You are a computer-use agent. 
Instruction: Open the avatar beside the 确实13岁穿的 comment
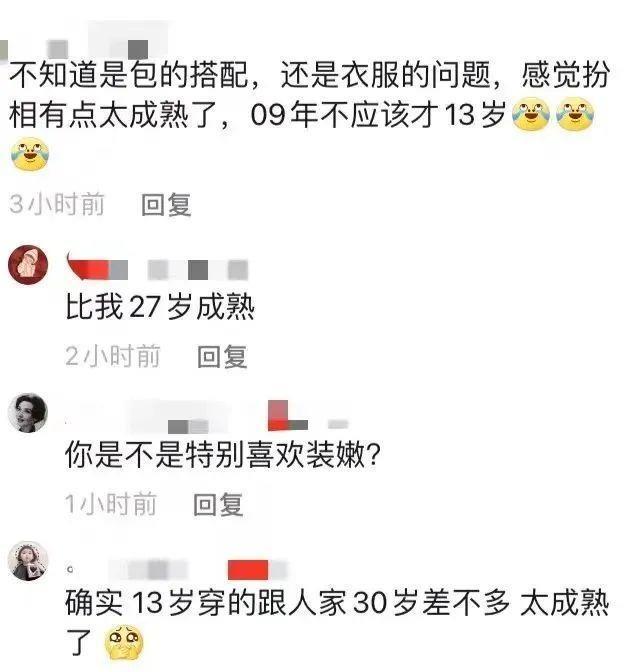click(28, 561)
